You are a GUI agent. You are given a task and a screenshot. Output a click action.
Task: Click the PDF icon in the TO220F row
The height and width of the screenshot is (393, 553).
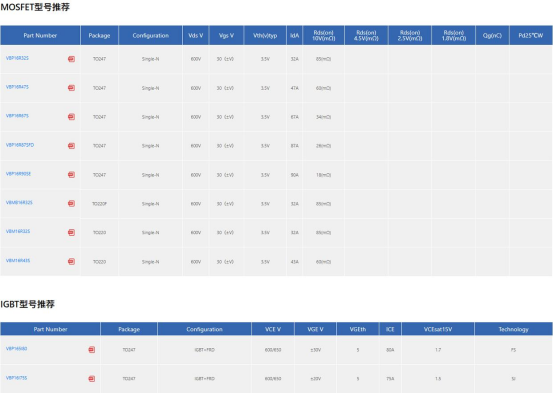[71, 204]
